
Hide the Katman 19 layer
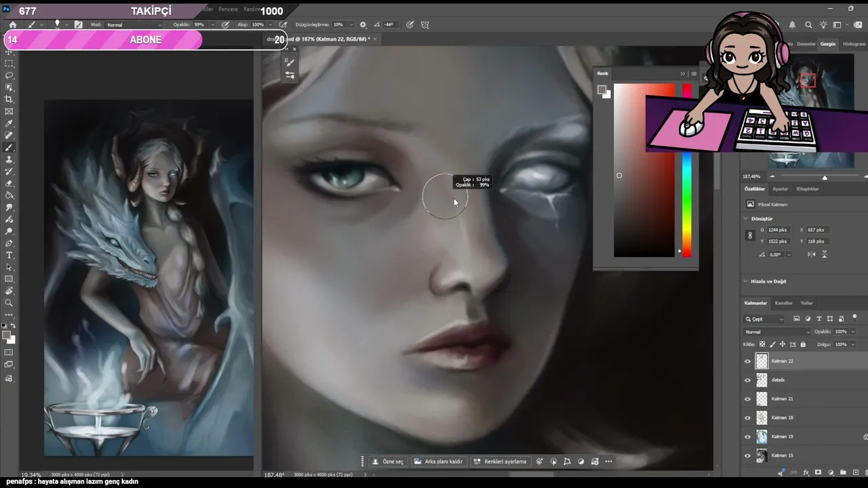point(748,437)
